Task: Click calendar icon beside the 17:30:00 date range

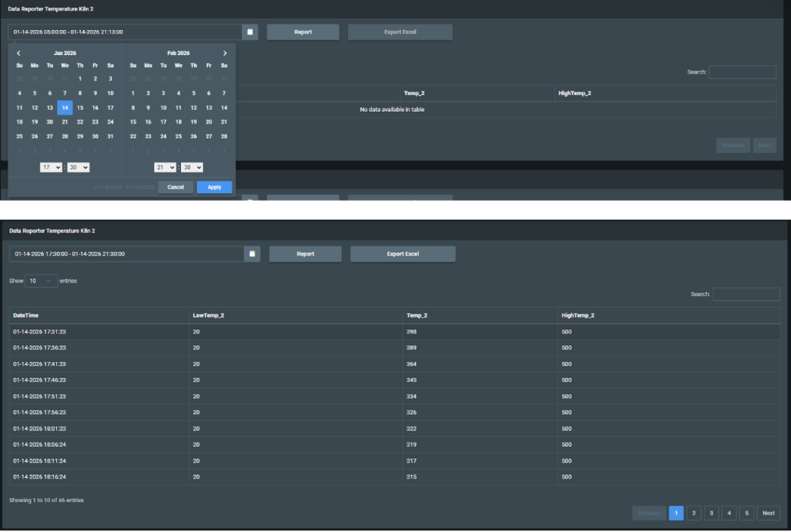Action: 252,254
